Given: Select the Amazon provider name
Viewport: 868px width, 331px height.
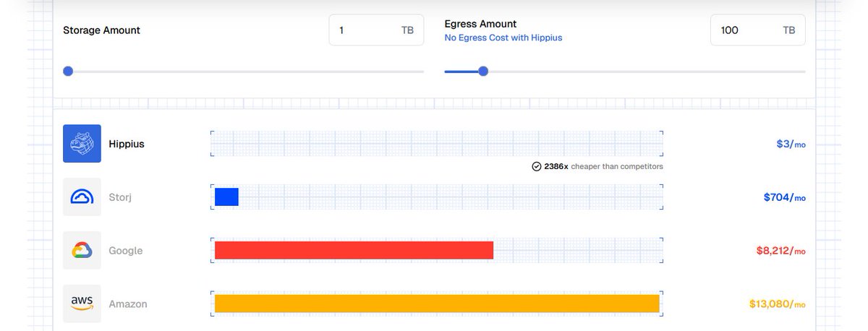Looking at the screenshot, I should [128, 304].
